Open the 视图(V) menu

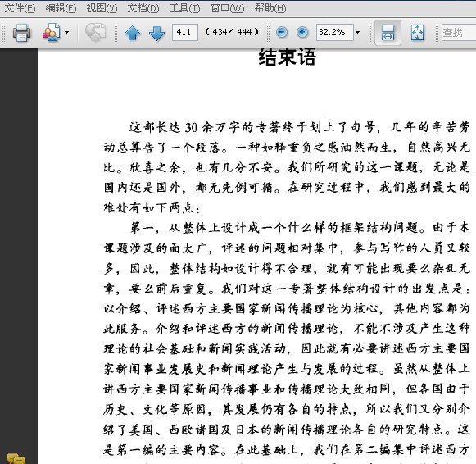102,7
